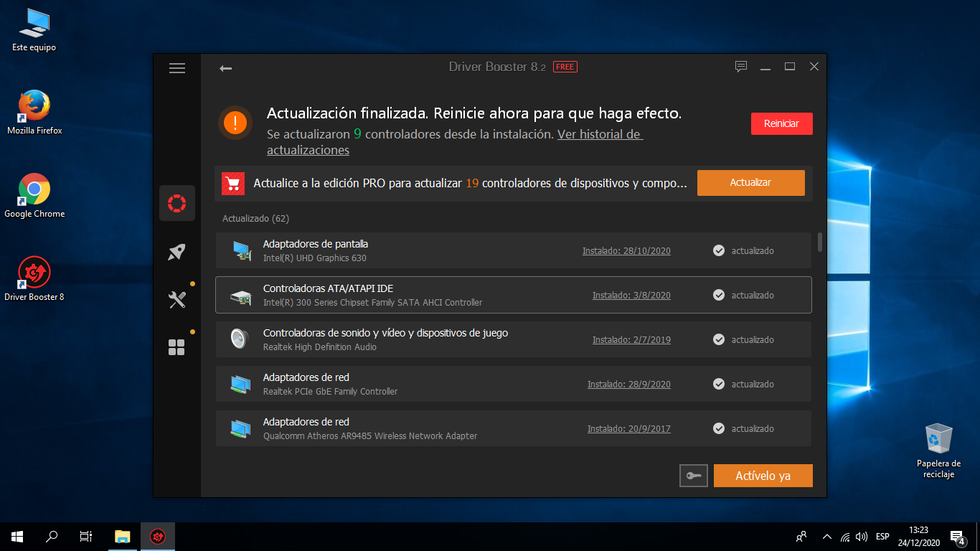980x551 pixels.
Task: Select the Papelera de reciclaje icon
Action: point(938,450)
